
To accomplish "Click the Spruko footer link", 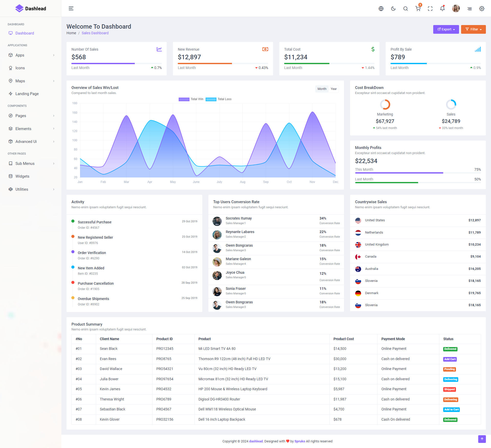I will pos(300,441).
